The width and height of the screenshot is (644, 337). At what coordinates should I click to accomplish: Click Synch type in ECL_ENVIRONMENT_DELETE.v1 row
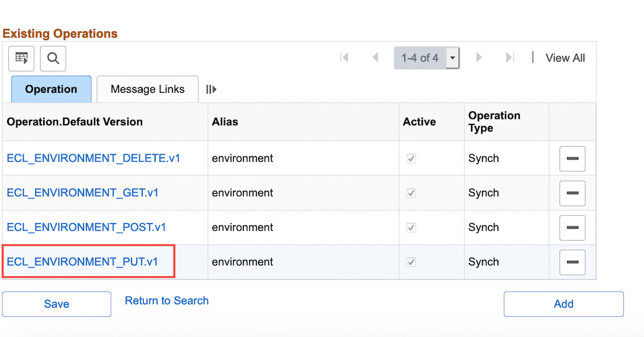click(484, 158)
